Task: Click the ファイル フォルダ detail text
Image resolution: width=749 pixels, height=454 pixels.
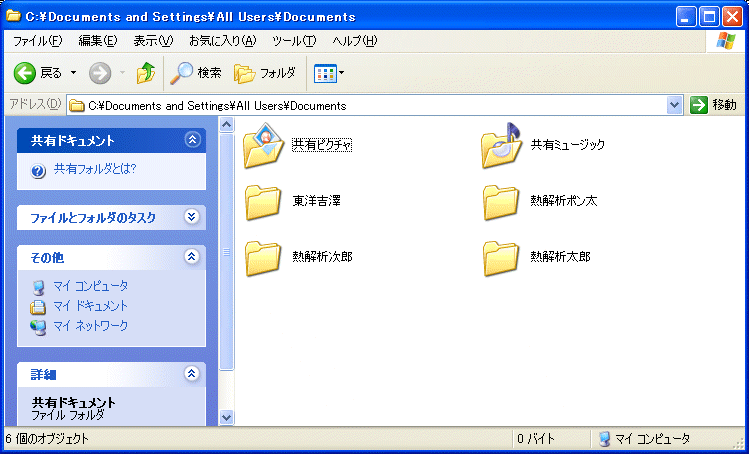Action: coord(67,414)
